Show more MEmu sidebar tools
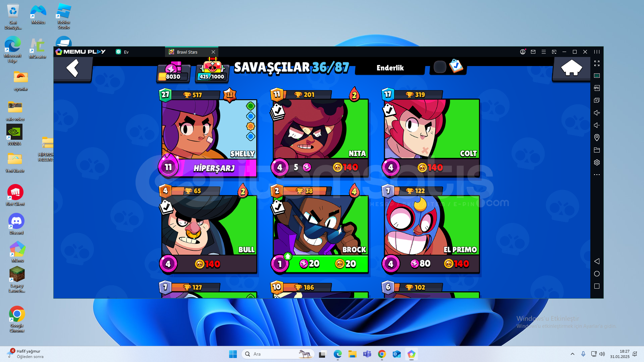Image resolution: width=644 pixels, height=362 pixels. 597,175
